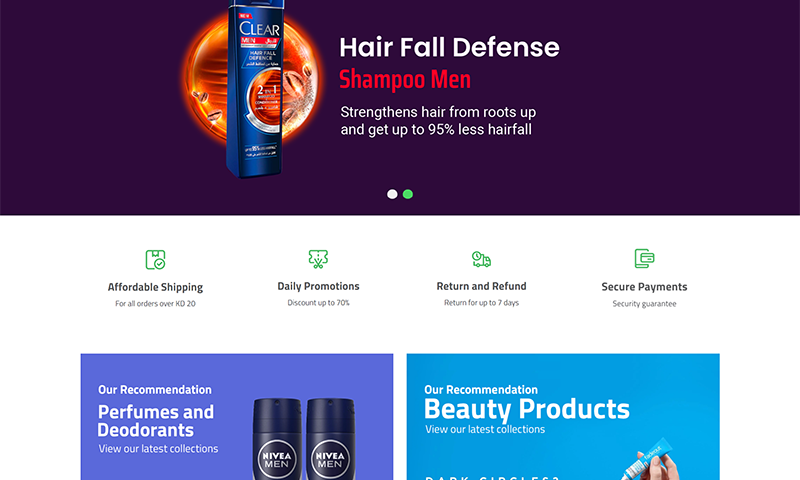Click the Daily Promotions coupon icon
This screenshot has height=480, width=800.
pos(318,259)
